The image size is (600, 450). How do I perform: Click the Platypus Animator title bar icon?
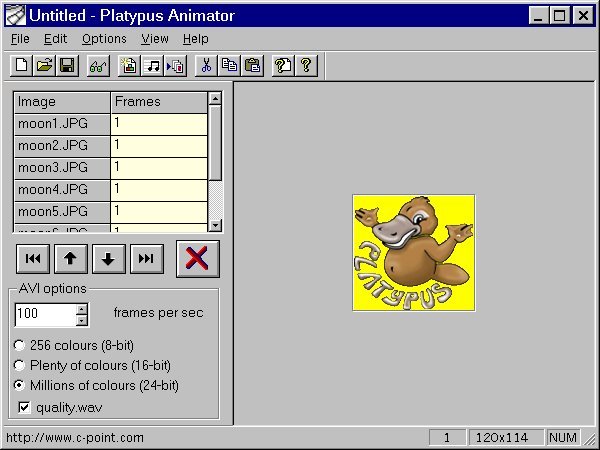tap(16, 15)
